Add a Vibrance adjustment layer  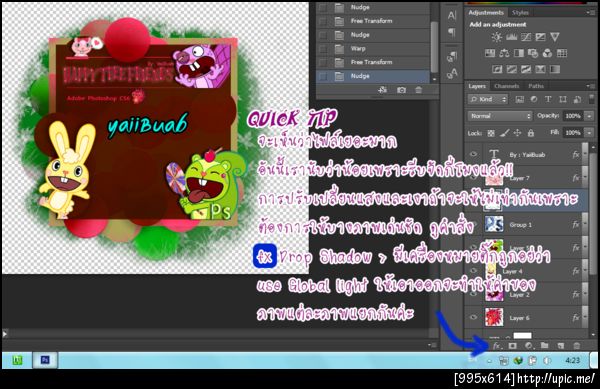[554, 37]
